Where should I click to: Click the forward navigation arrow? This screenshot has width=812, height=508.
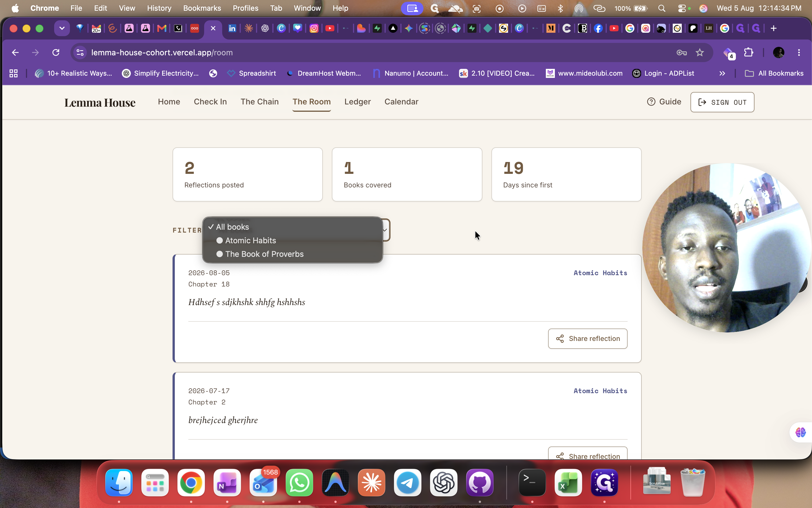click(x=35, y=52)
